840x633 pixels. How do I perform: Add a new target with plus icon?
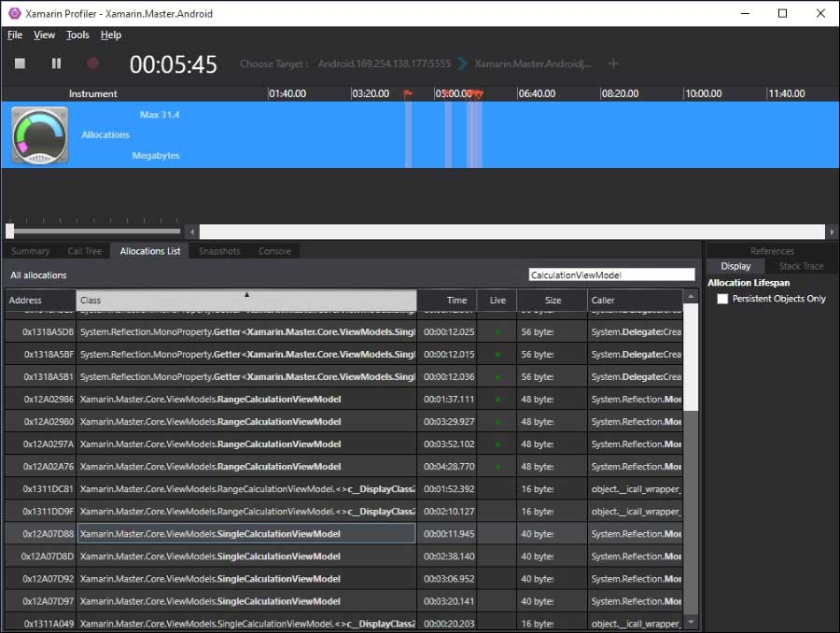click(x=613, y=63)
